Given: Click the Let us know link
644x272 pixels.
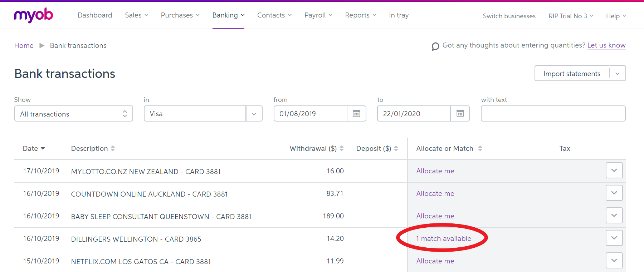Looking at the screenshot, I should tap(606, 45).
